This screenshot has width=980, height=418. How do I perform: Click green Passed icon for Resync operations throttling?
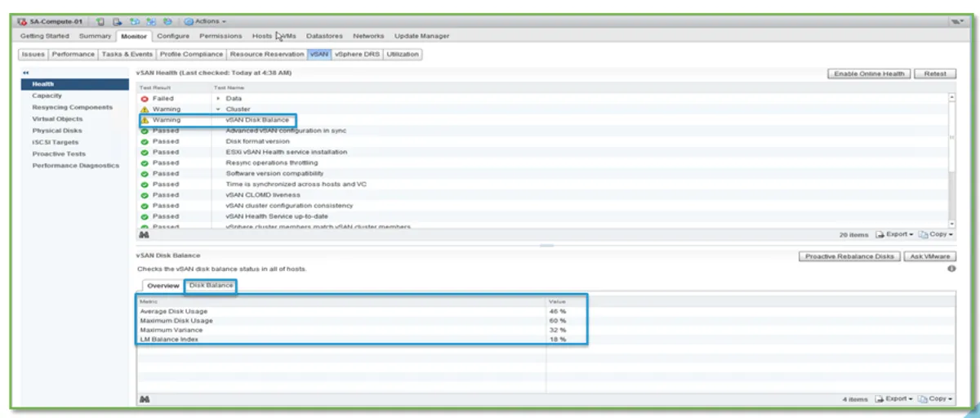144,162
